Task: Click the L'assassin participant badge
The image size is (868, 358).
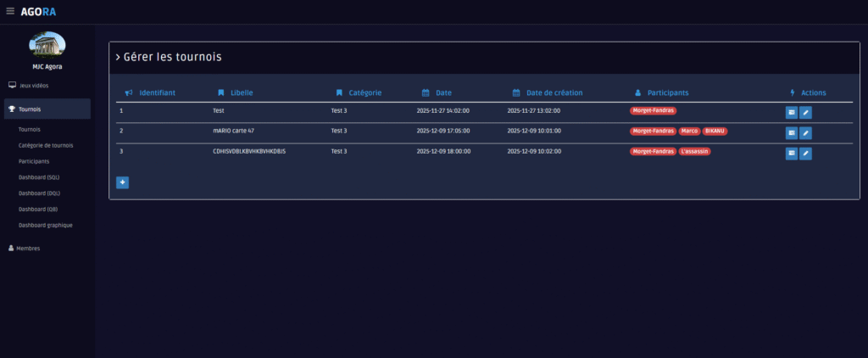Action: 694,152
